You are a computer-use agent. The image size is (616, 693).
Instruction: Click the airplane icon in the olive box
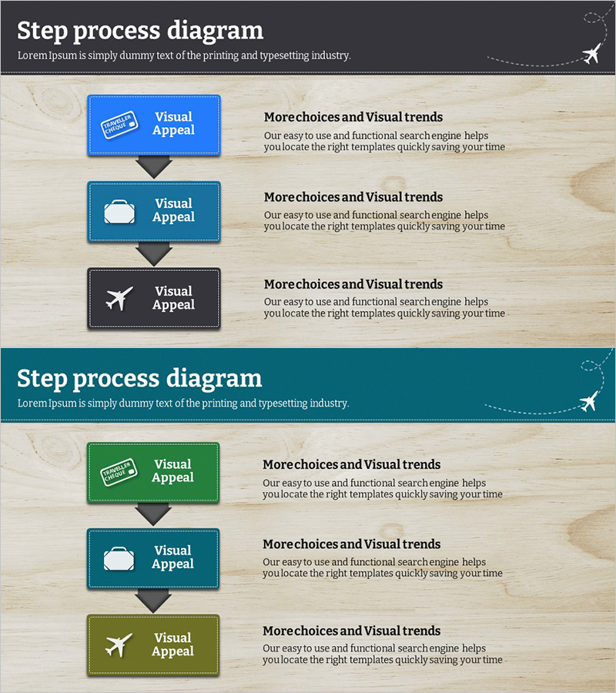tap(119, 645)
